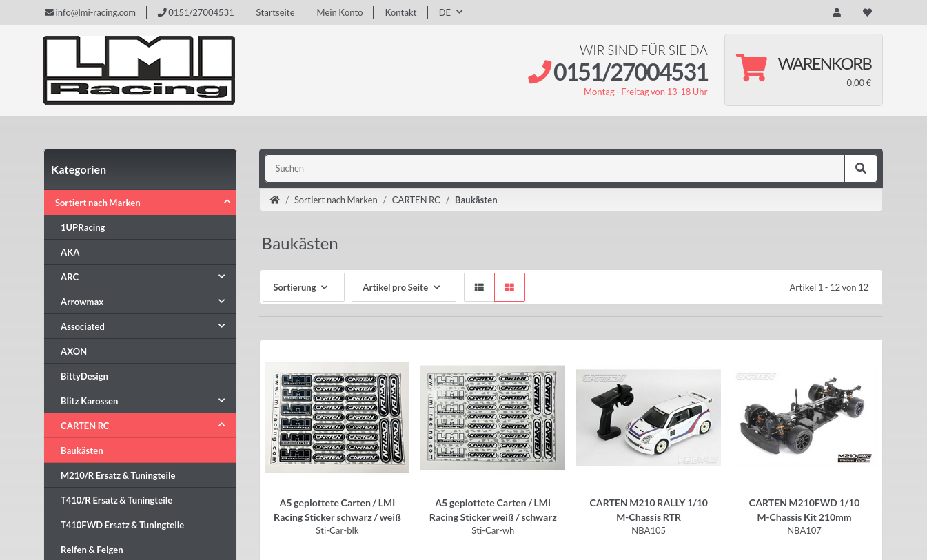Click CARTEN RC in breadcrumb
The width and height of the screenshot is (927, 560).
click(x=416, y=200)
